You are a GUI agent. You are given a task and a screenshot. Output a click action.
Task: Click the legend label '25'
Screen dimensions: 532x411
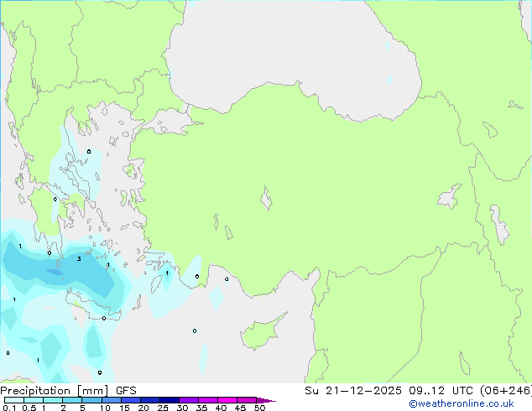click(163, 408)
